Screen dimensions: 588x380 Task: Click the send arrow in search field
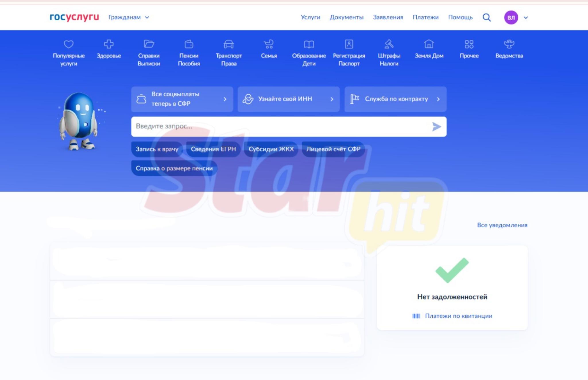pyautogui.click(x=436, y=127)
